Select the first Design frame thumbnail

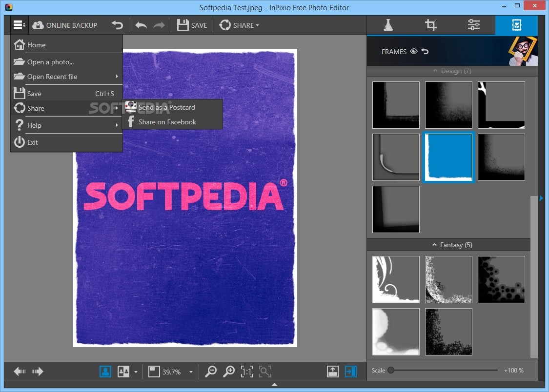point(396,105)
